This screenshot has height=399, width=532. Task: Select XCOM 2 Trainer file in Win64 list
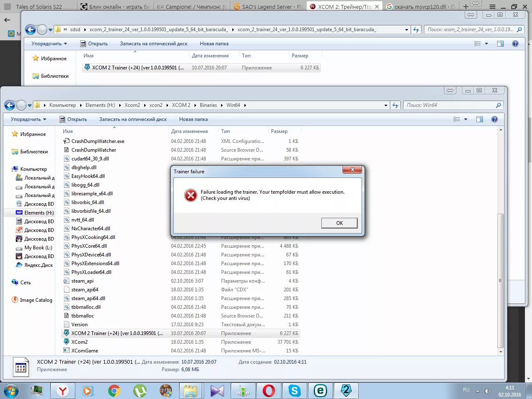point(180,333)
